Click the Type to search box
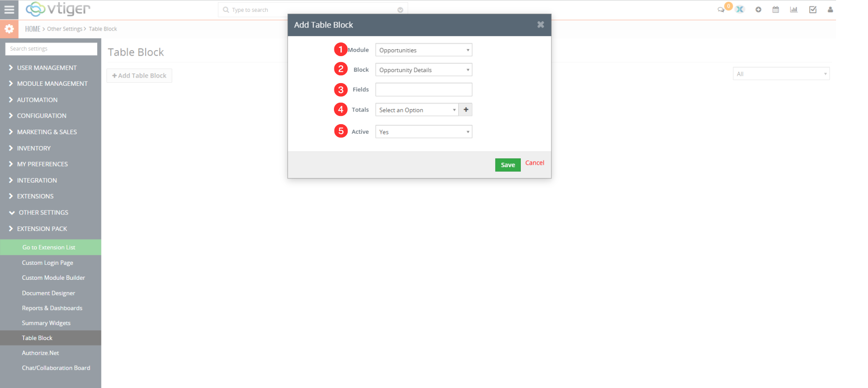Viewport: 868px width, 388px height. [313, 10]
